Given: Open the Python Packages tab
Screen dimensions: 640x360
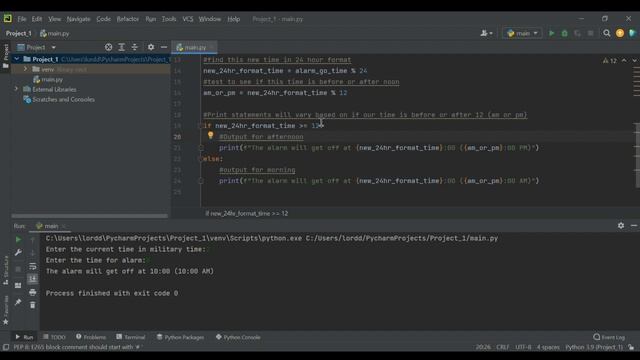Looking at the screenshot, I should pos(180,337).
